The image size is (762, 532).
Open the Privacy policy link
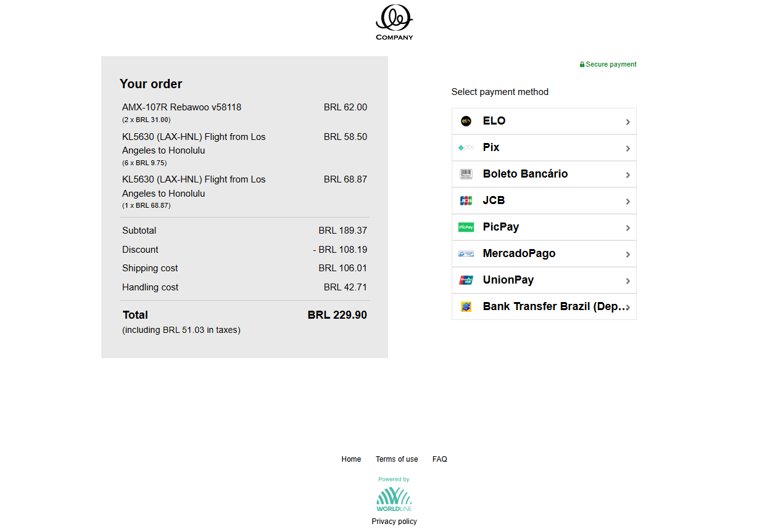[394, 521]
